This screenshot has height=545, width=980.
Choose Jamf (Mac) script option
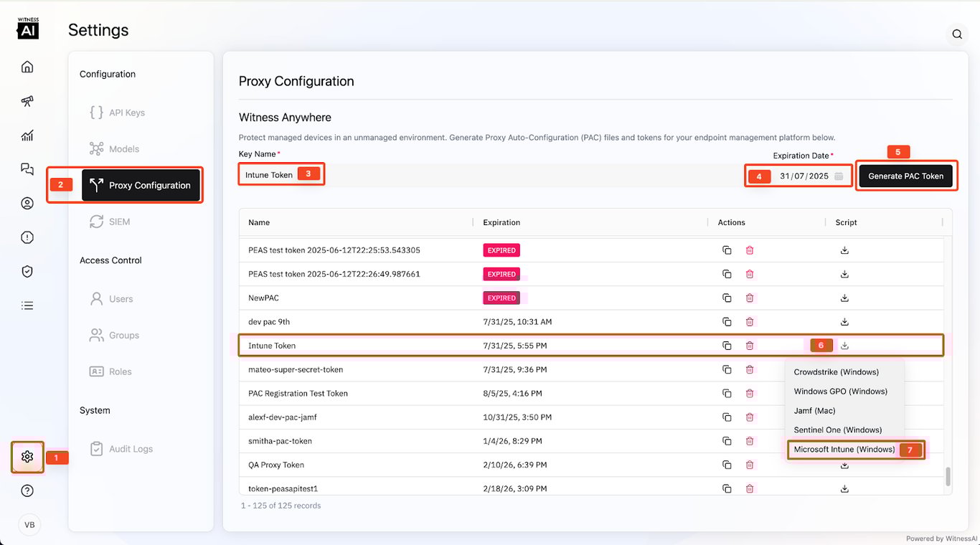814,411
